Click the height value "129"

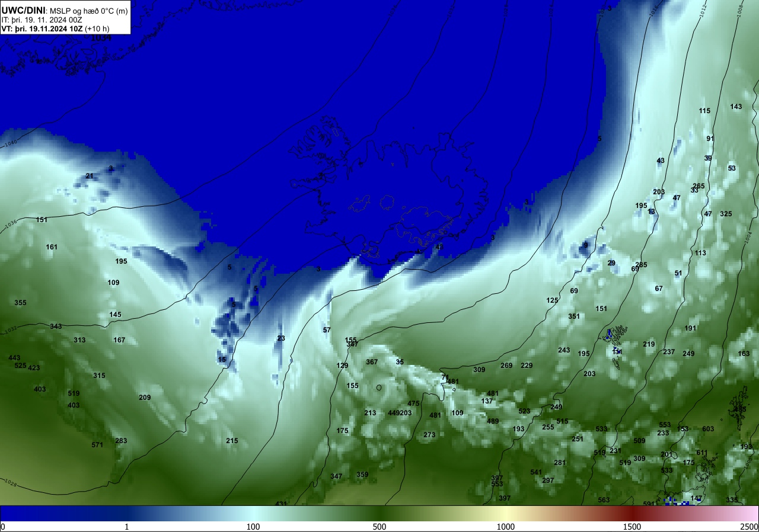343,366
